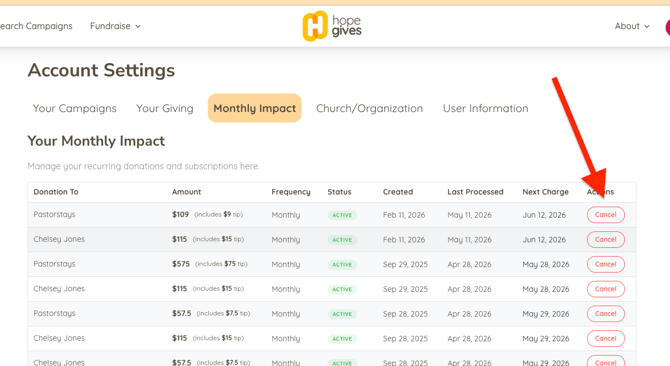Image resolution: width=670 pixels, height=366 pixels.
Task: Cancel the $109 Pastorstays donation
Action: (x=605, y=215)
